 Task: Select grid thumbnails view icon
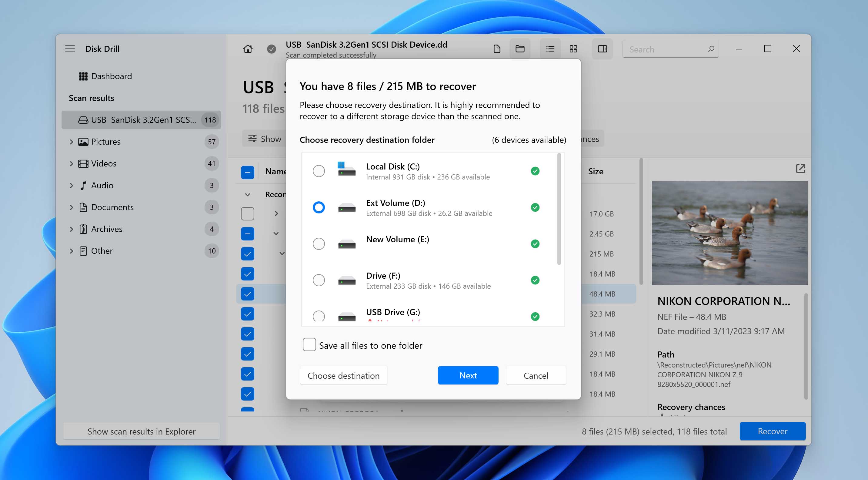pyautogui.click(x=573, y=49)
